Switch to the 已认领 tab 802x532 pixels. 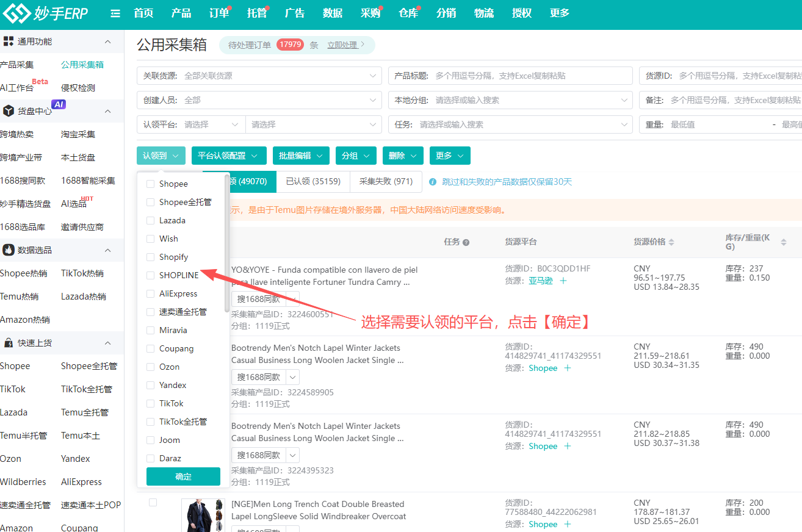click(313, 181)
